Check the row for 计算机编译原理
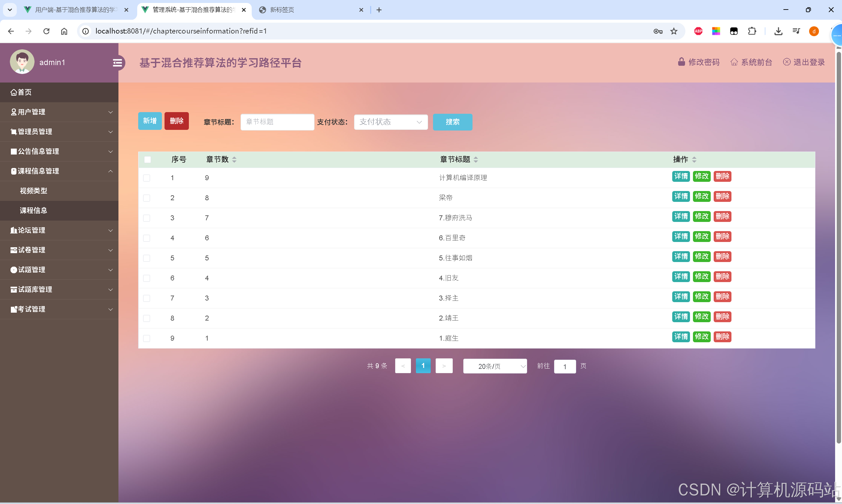This screenshot has width=842, height=504. tap(147, 178)
